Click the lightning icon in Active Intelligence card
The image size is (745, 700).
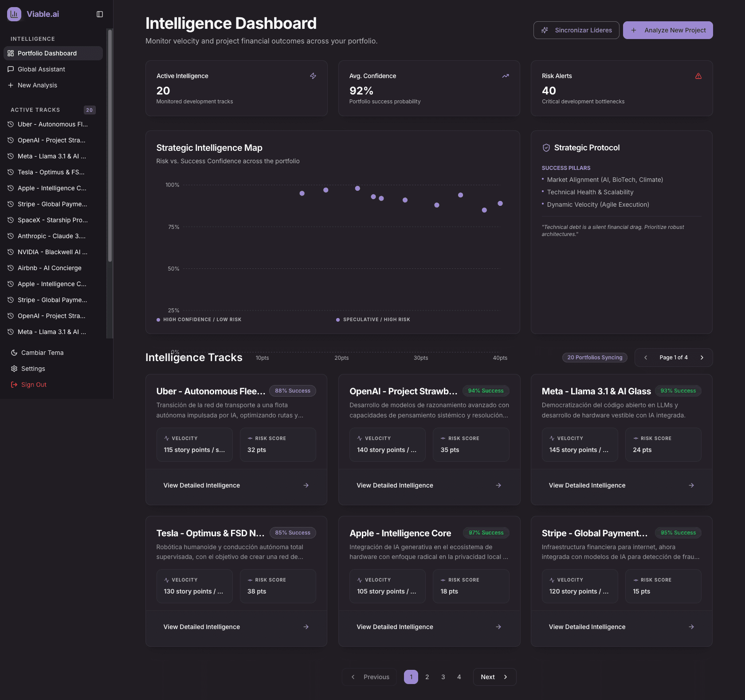click(x=313, y=76)
